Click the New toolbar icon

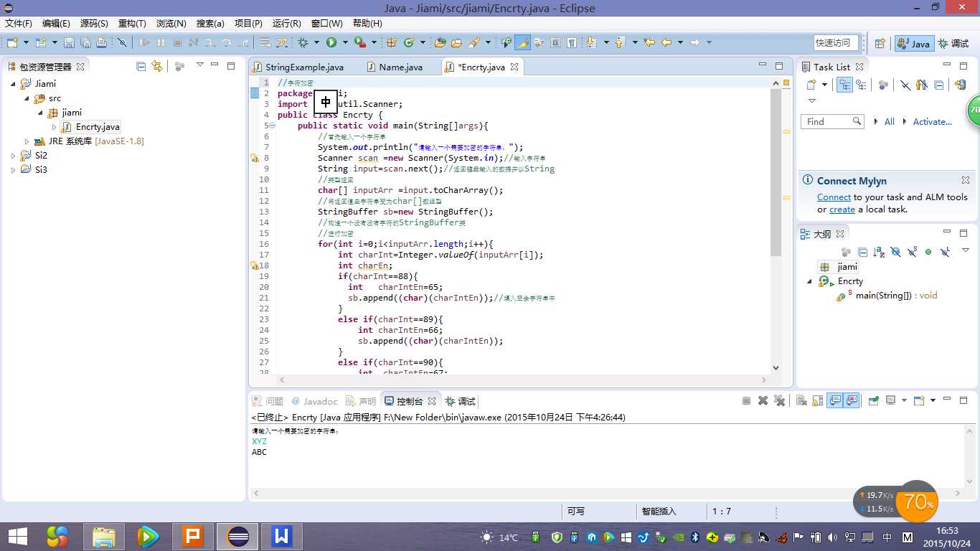pos(12,43)
